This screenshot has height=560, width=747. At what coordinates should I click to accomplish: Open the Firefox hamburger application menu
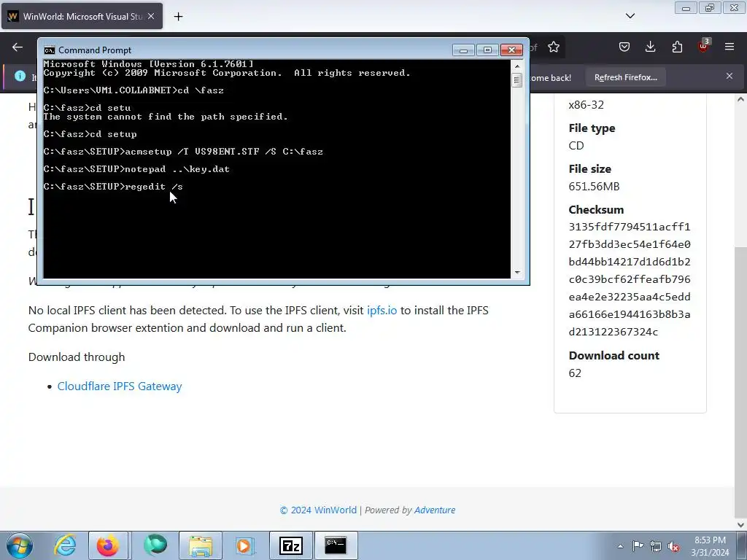729,47
